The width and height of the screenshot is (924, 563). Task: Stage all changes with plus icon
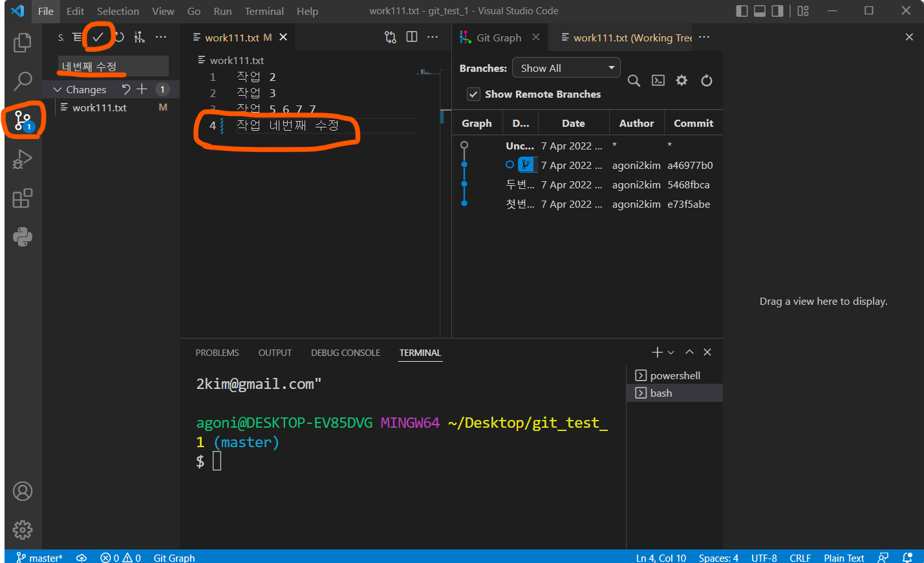pos(142,89)
